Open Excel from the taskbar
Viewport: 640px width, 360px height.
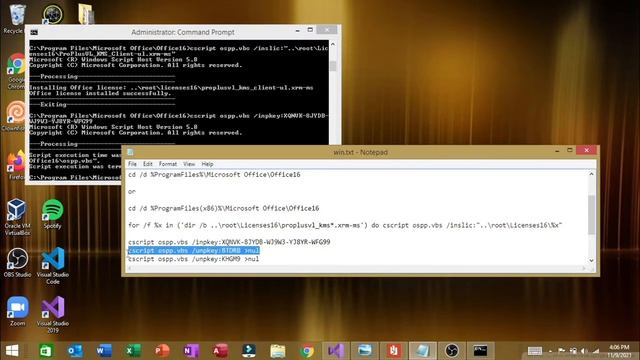click(133, 350)
